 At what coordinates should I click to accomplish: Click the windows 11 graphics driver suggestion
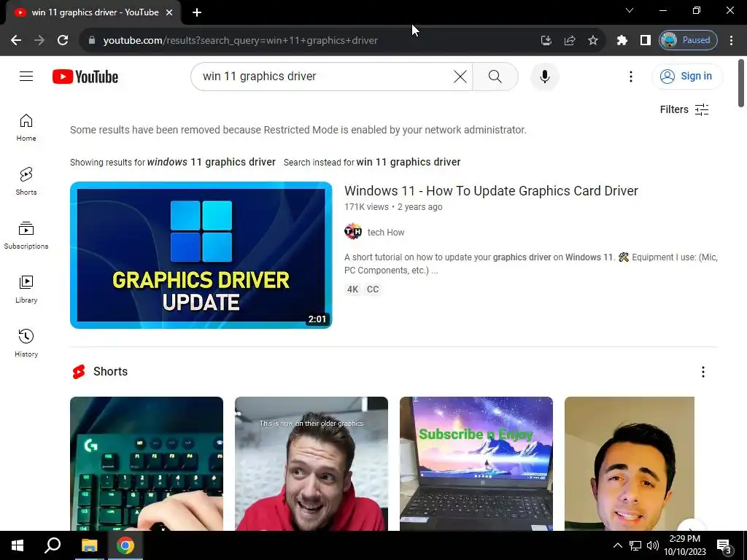pyautogui.click(x=211, y=162)
